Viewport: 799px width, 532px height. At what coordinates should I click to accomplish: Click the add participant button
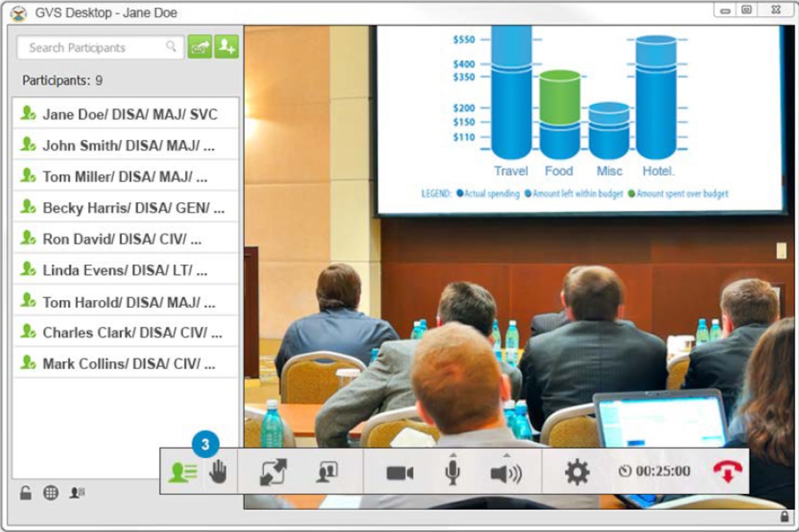226,47
